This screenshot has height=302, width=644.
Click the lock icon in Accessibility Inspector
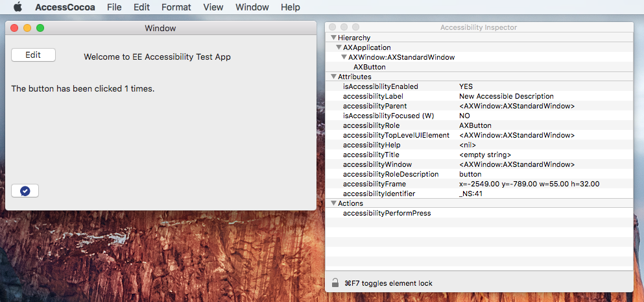[x=335, y=283]
